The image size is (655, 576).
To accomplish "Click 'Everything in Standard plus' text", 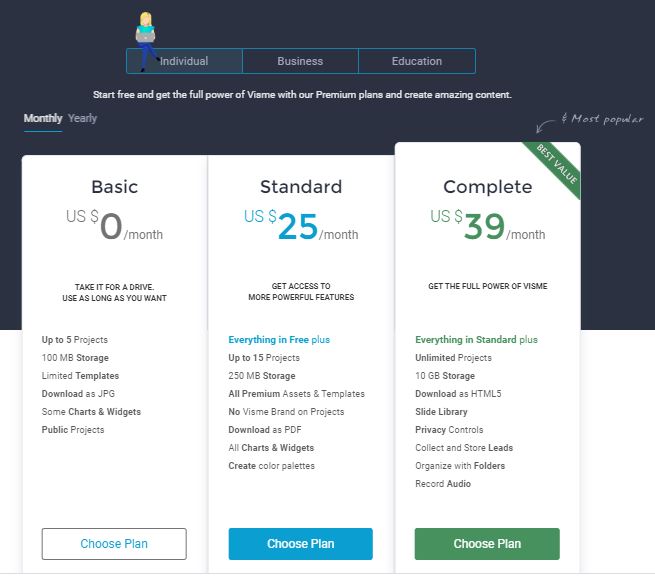I will pyautogui.click(x=476, y=340).
